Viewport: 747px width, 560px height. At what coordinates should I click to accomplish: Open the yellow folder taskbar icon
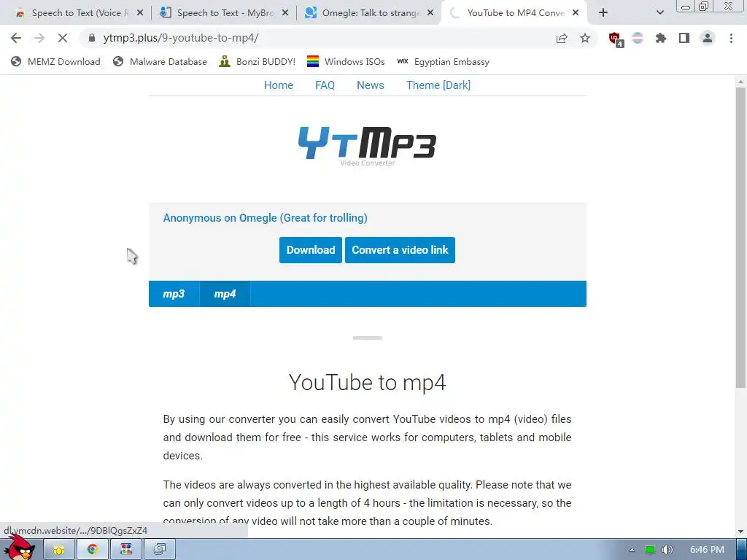tap(59, 550)
